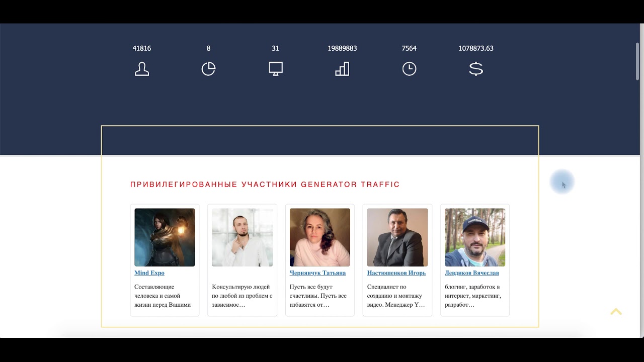The height and width of the screenshot is (362, 644).
Task: Click the 1078873.63 dollar amount
Action: (x=476, y=48)
